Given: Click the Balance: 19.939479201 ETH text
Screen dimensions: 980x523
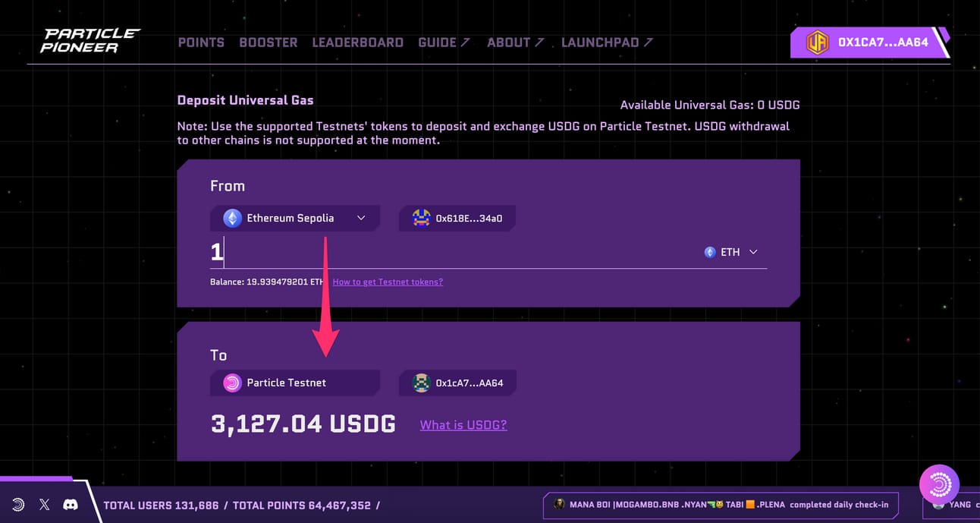Looking at the screenshot, I should pyautogui.click(x=267, y=282).
